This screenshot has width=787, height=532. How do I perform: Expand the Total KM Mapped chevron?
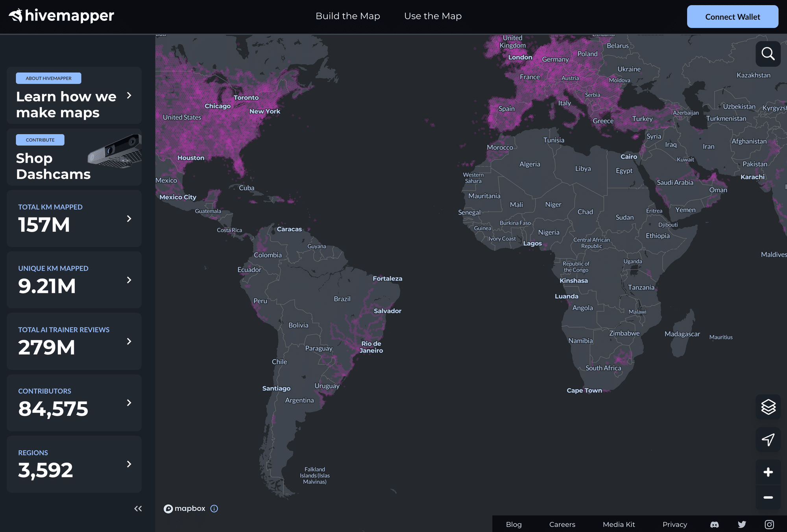129,219
